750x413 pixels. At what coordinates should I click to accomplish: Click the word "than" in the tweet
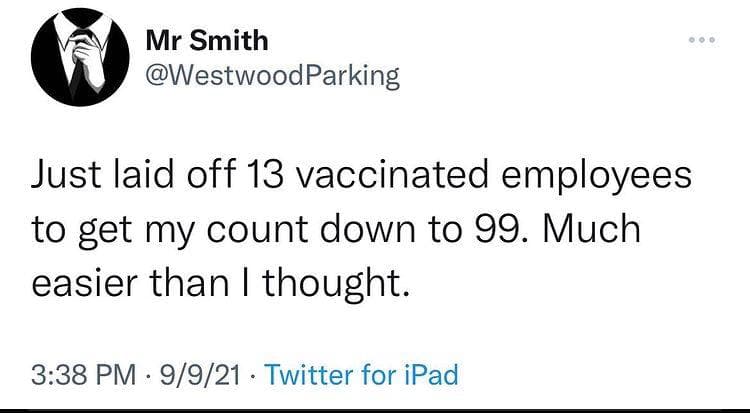point(191,283)
